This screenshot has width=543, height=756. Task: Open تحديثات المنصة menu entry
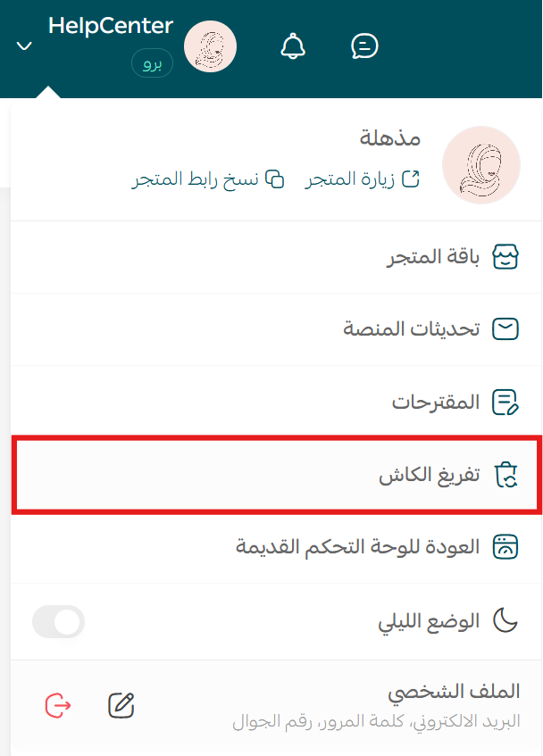276,329
